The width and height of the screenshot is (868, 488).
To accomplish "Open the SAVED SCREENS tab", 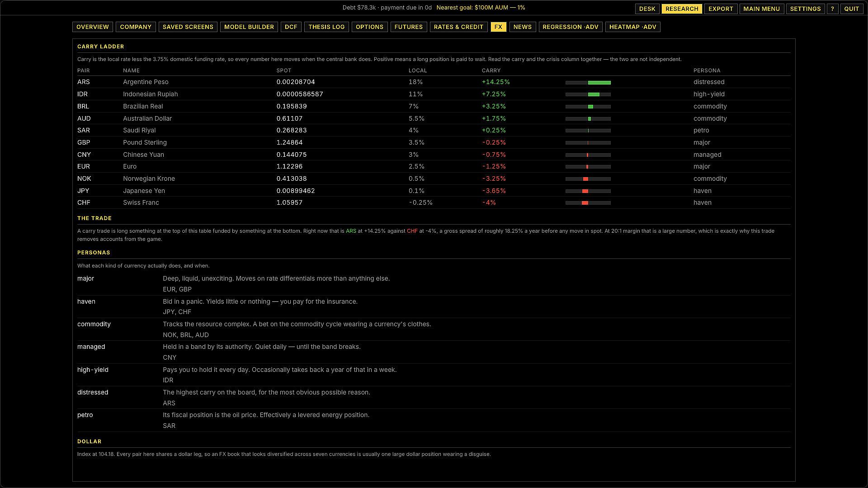I will point(188,27).
